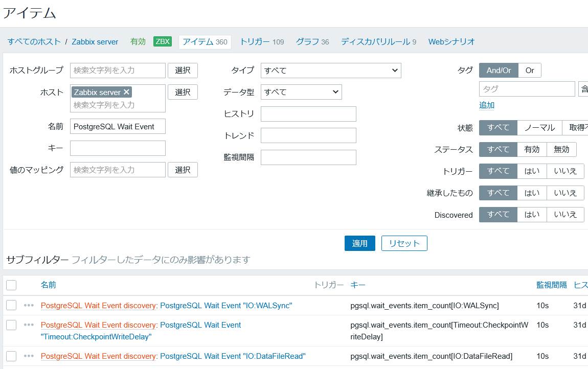Focus the 名前 filter input field
Image resolution: width=588 pixels, height=369 pixels.
(x=118, y=126)
